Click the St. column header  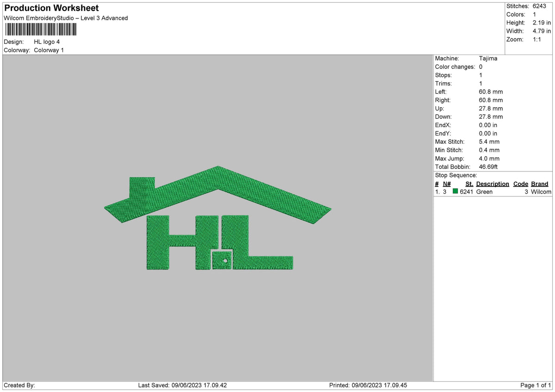[x=469, y=184]
